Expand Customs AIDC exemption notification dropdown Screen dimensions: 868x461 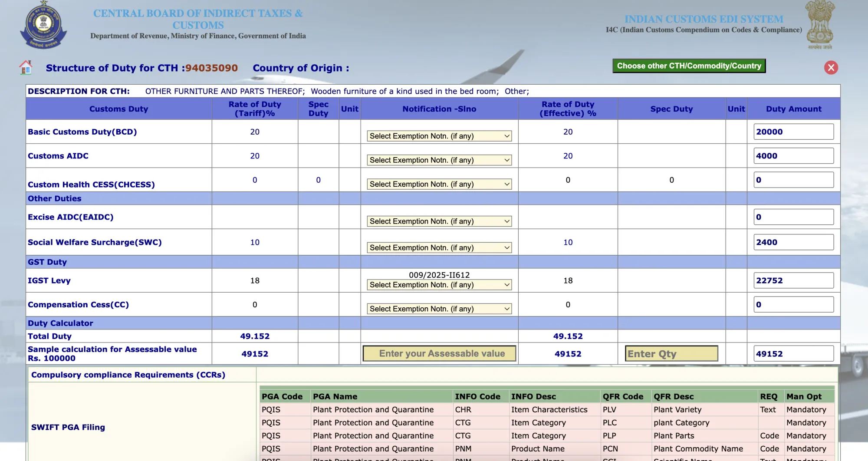tap(439, 160)
